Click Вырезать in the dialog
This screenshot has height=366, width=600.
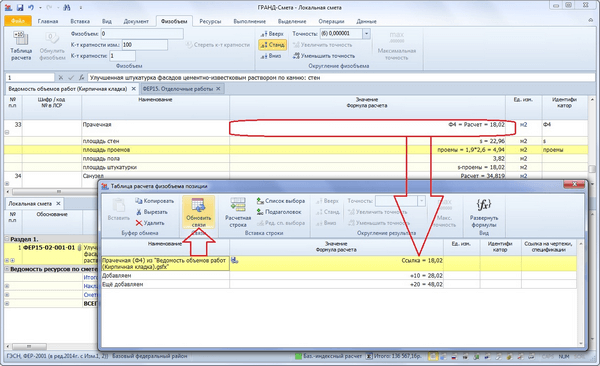click(152, 212)
